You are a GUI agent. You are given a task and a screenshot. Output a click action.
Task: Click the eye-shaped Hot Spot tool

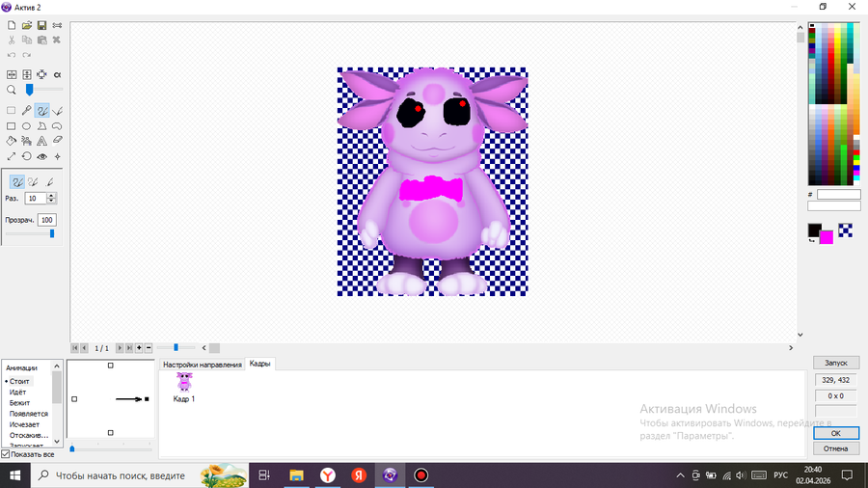coord(42,156)
